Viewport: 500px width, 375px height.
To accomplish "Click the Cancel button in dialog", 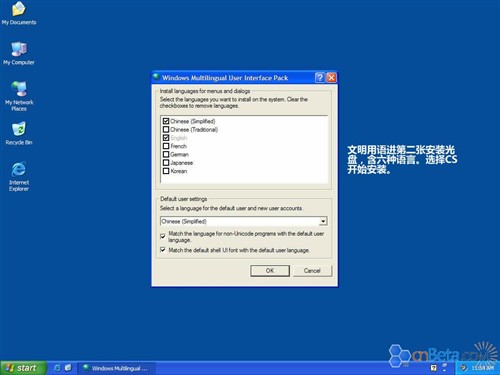I will (x=312, y=271).
